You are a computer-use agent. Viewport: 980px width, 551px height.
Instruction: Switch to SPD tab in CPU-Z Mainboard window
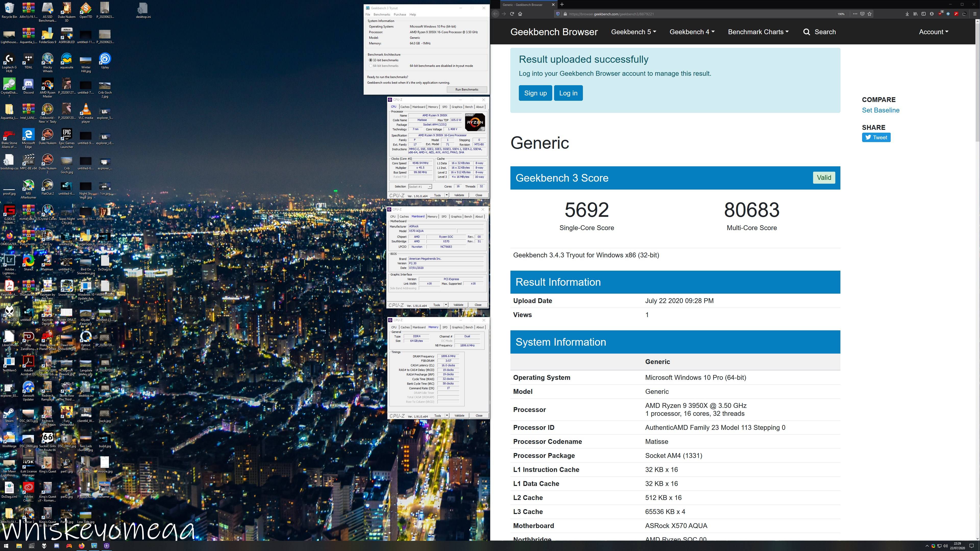point(444,217)
